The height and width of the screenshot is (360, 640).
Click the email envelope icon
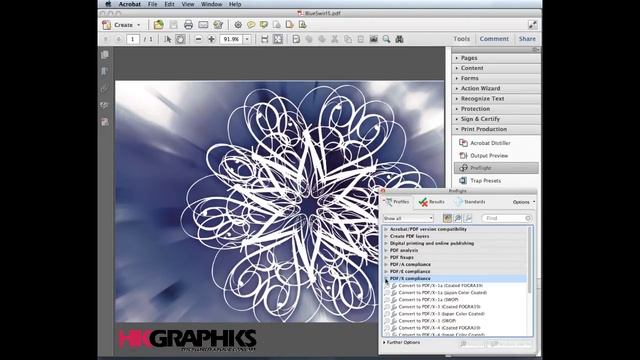pos(203,25)
